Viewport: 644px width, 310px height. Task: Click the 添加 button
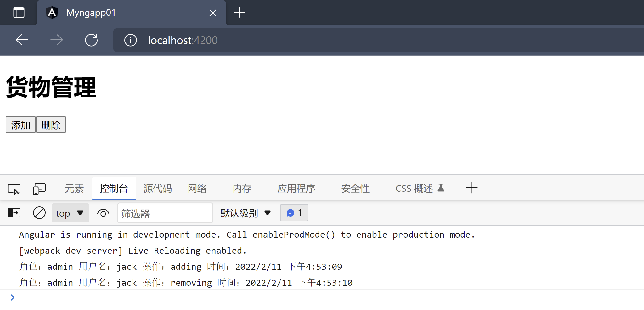(21, 125)
